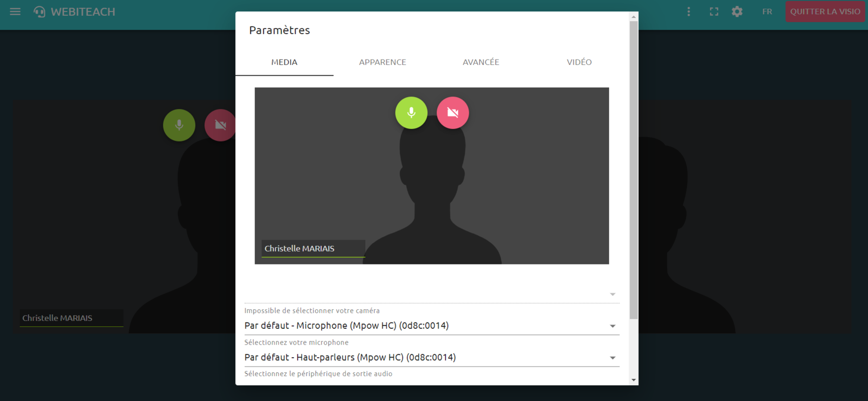Viewport: 868px width, 401px height.
Task: Open the AVANCÉE tab
Action: pos(481,62)
